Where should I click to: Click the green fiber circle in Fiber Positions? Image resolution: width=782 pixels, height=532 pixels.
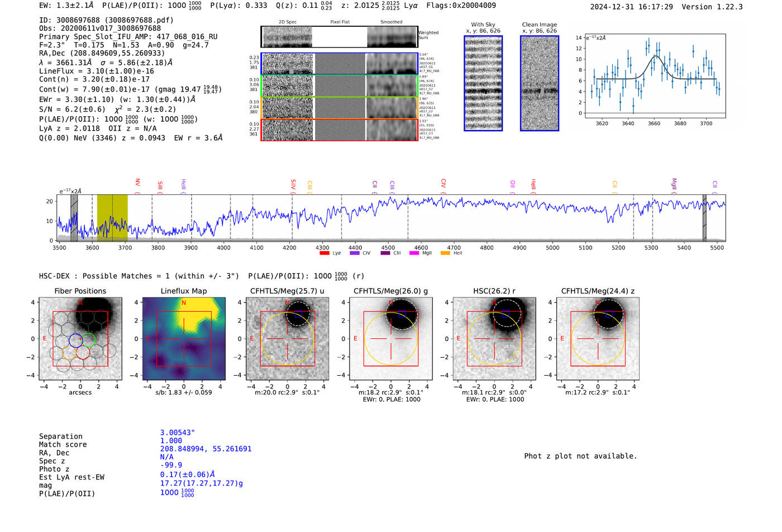click(x=89, y=339)
